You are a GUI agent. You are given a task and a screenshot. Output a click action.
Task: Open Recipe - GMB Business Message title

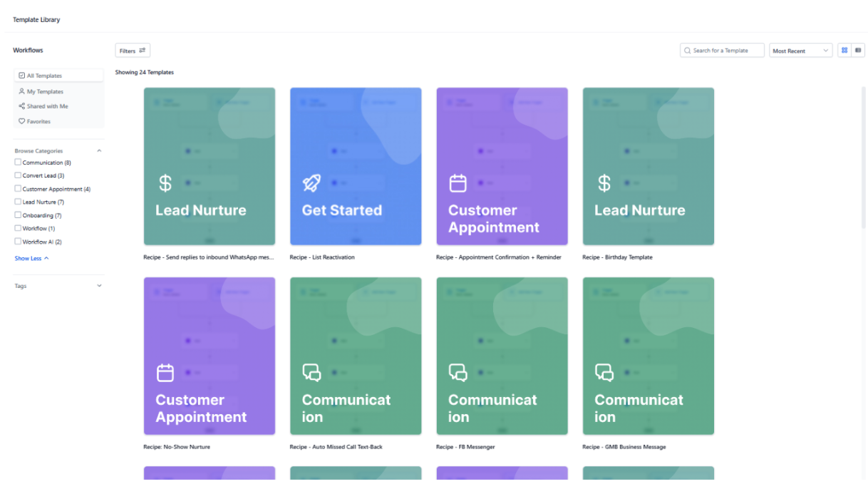coord(624,447)
